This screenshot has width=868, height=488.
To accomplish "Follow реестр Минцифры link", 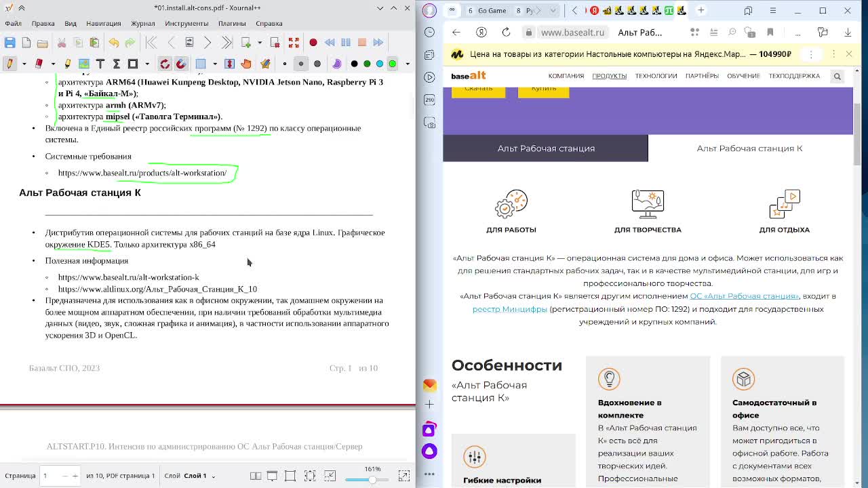I will coord(509,309).
